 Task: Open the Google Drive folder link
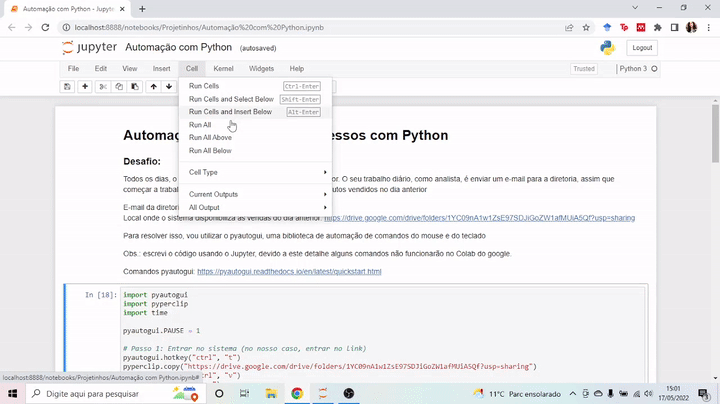click(479, 218)
